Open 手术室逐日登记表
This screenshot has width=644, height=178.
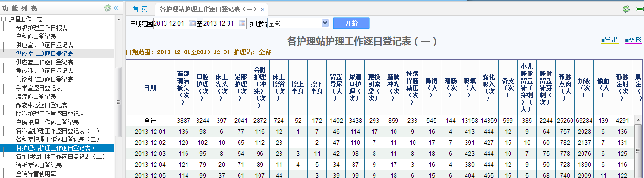pos(39,88)
